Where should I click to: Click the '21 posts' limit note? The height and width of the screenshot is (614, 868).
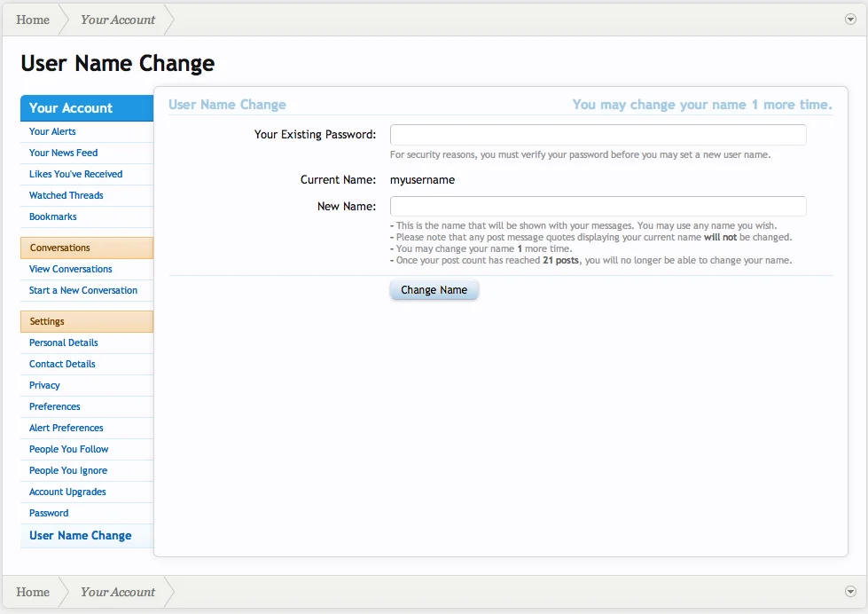click(x=590, y=261)
